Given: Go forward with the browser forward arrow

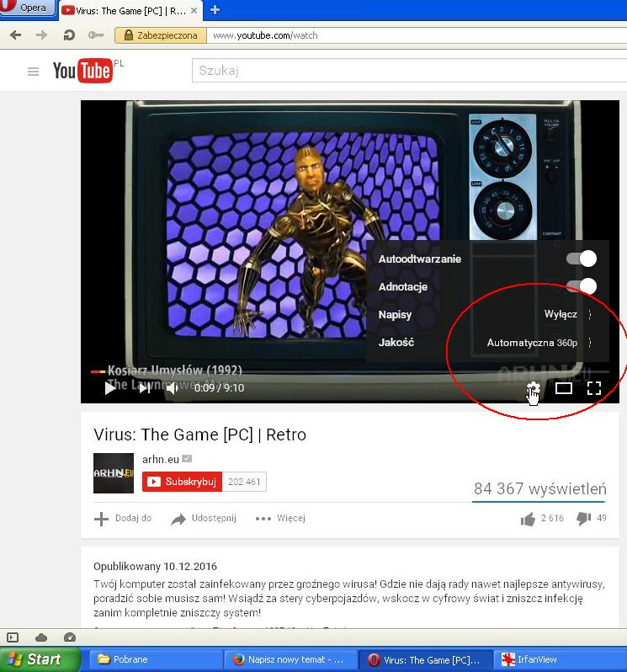Looking at the screenshot, I should (41, 35).
